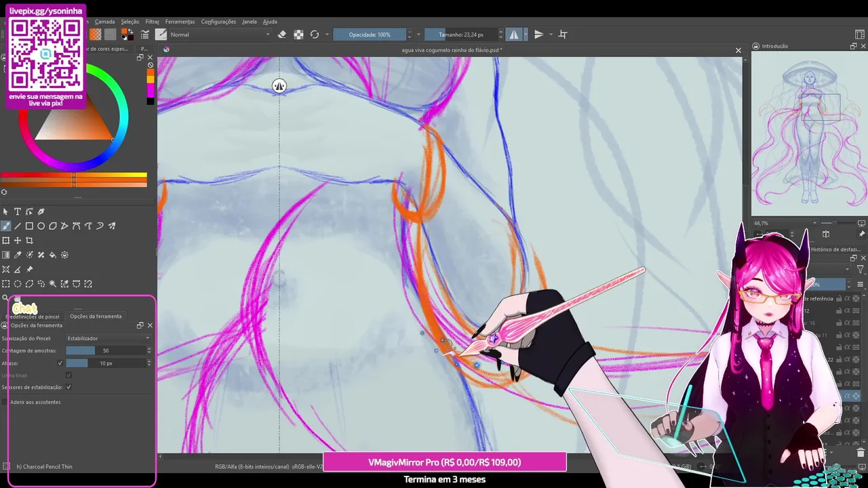Select the Move tool

(18, 241)
